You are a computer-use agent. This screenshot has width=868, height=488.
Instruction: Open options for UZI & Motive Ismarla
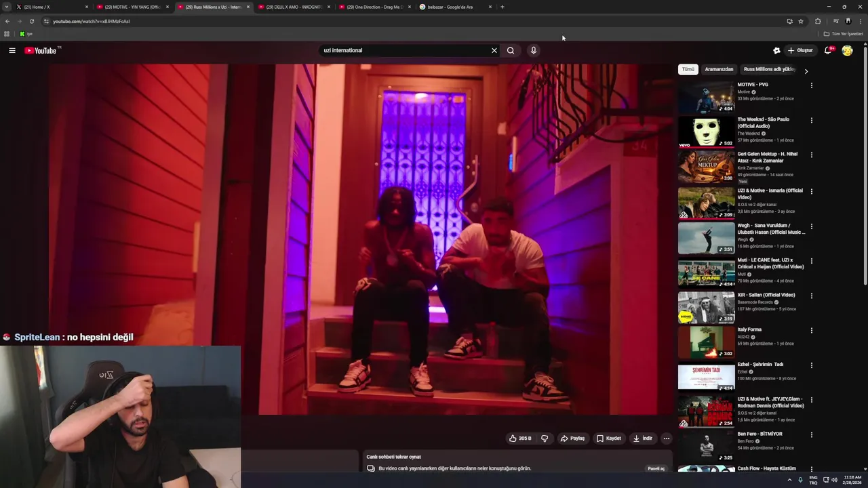(x=811, y=191)
